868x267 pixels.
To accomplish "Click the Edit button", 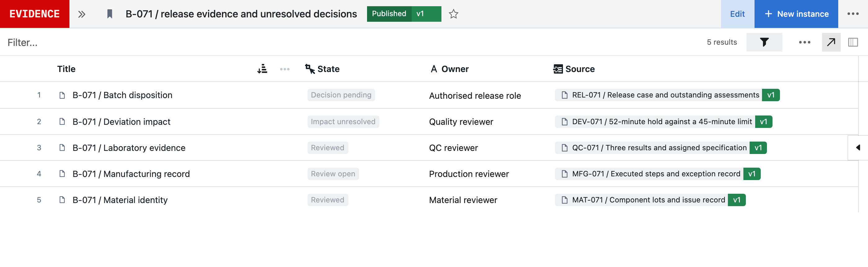I will (737, 14).
